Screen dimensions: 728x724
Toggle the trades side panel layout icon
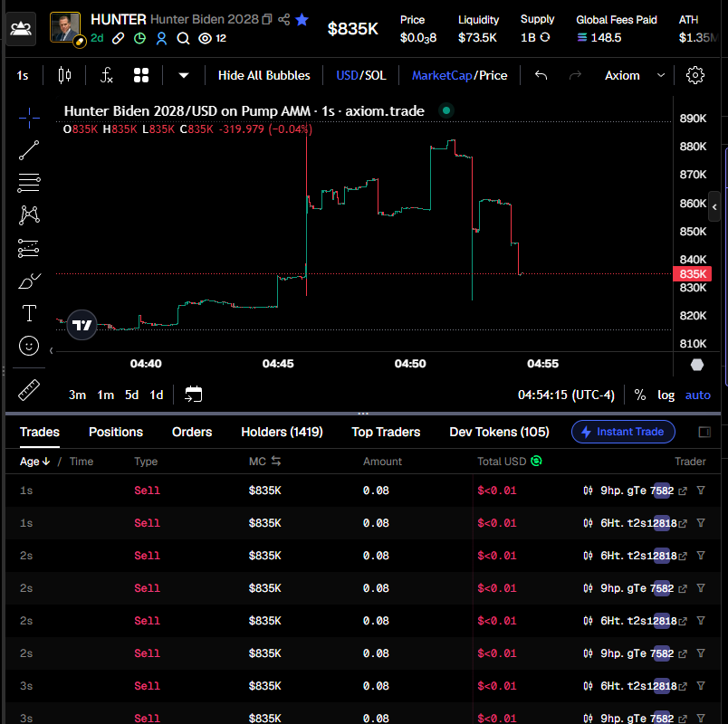(704, 432)
